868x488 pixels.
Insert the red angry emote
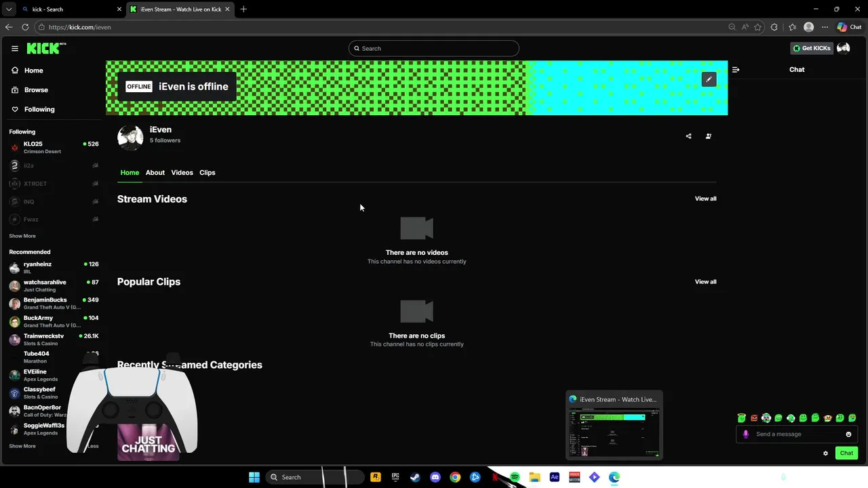click(754, 418)
